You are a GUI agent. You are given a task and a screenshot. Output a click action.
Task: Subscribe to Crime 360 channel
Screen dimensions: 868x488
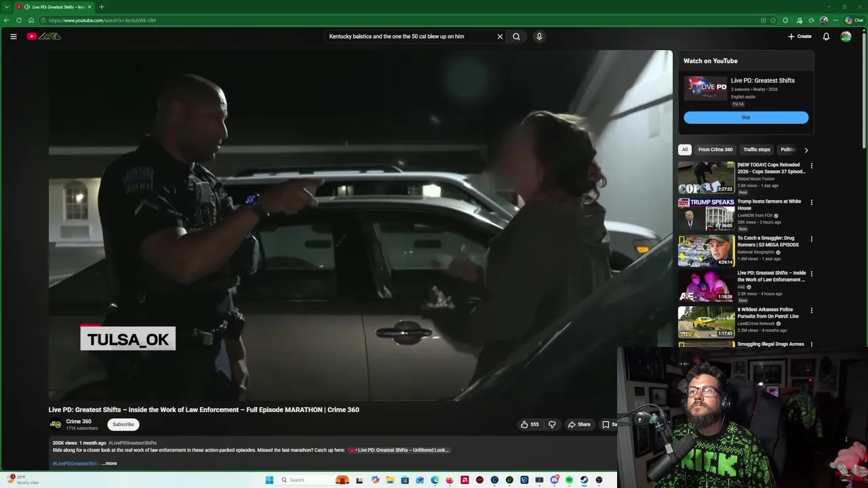123,424
